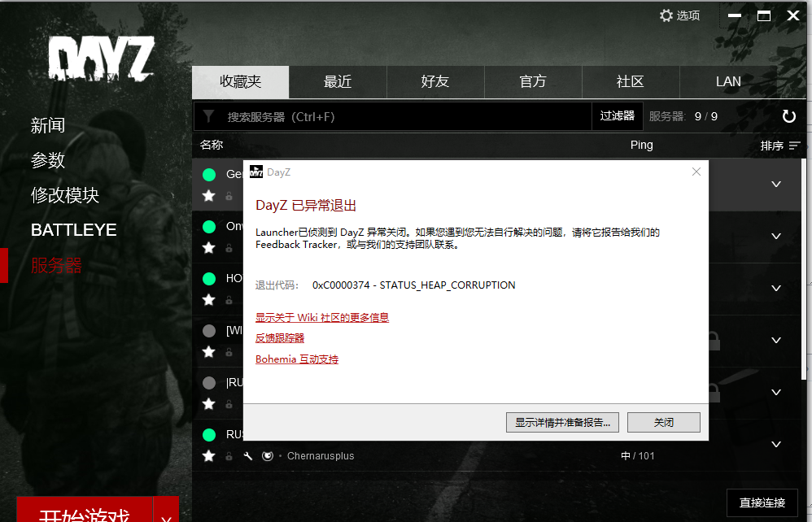Viewport: 812px width, 522px height.
Task: Open the 选项 gear settings icon
Action: pos(666,15)
